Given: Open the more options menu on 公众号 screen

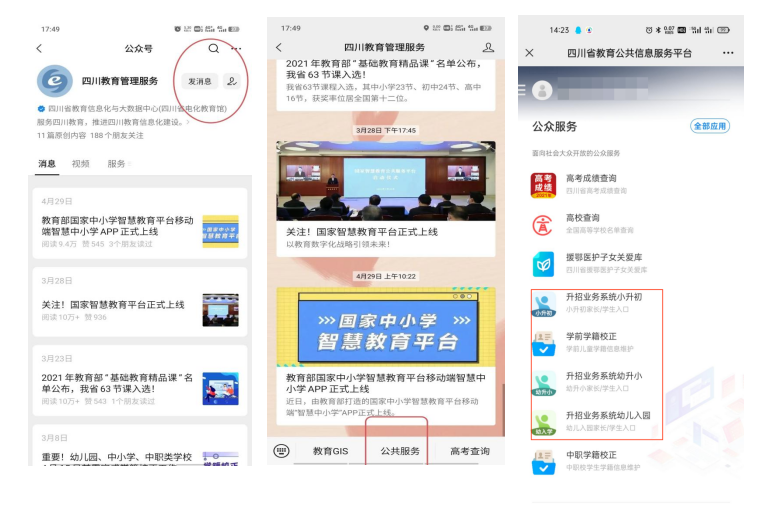Looking at the screenshot, I should tap(236, 48).
